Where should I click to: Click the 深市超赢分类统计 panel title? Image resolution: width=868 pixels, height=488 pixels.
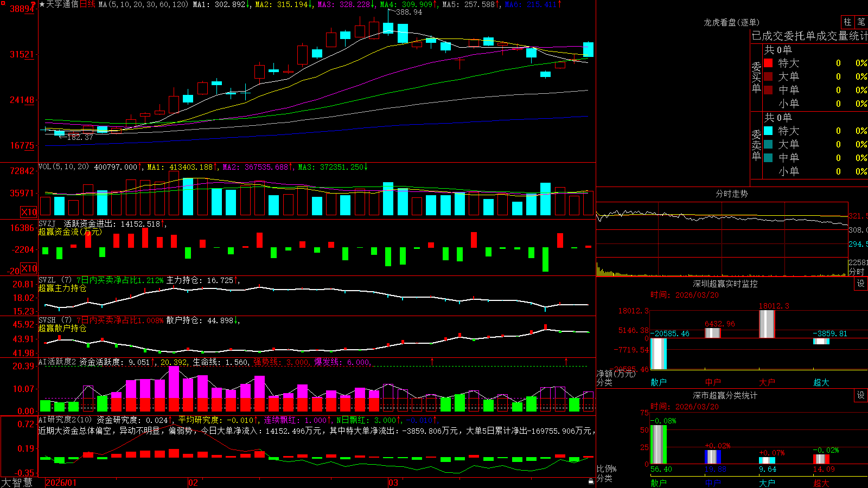pyautogui.click(x=725, y=395)
